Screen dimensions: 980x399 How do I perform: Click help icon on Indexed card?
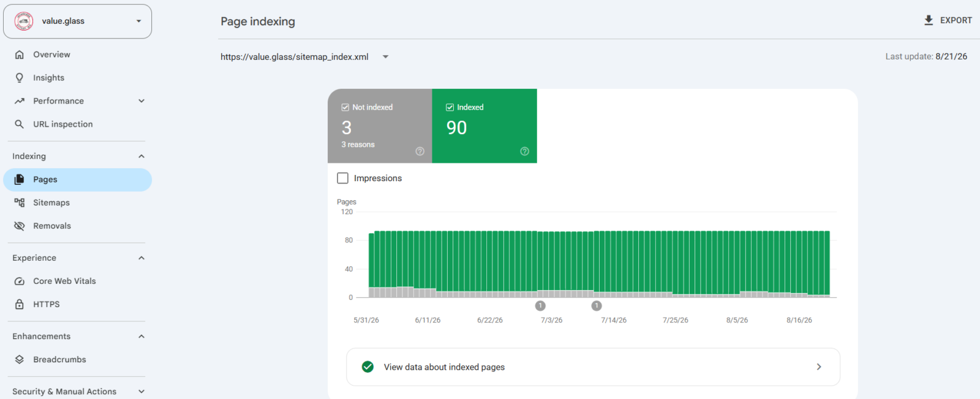tap(524, 151)
